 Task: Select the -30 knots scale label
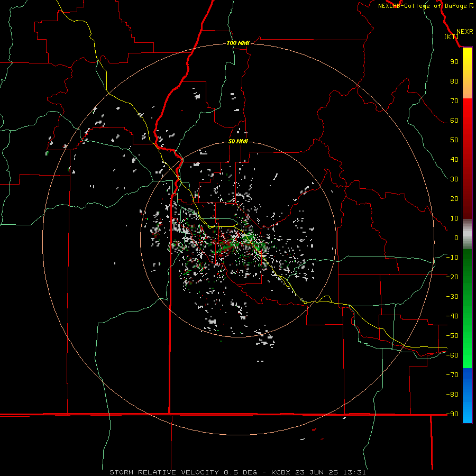pyautogui.click(x=452, y=297)
